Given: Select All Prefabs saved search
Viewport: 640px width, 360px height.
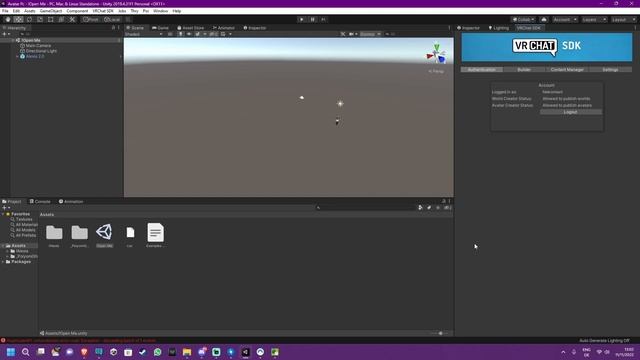Looking at the screenshot, I should 23,235.
